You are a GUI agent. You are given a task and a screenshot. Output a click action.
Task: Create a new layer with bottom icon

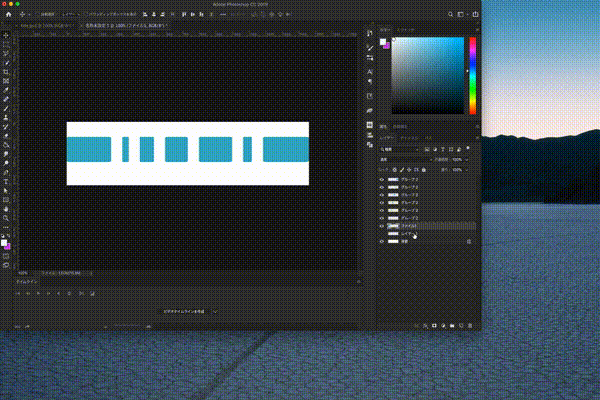(x=459, y=326)
